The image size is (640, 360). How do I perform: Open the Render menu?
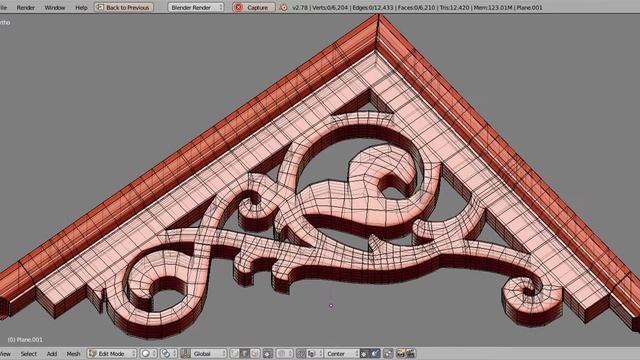25,7
